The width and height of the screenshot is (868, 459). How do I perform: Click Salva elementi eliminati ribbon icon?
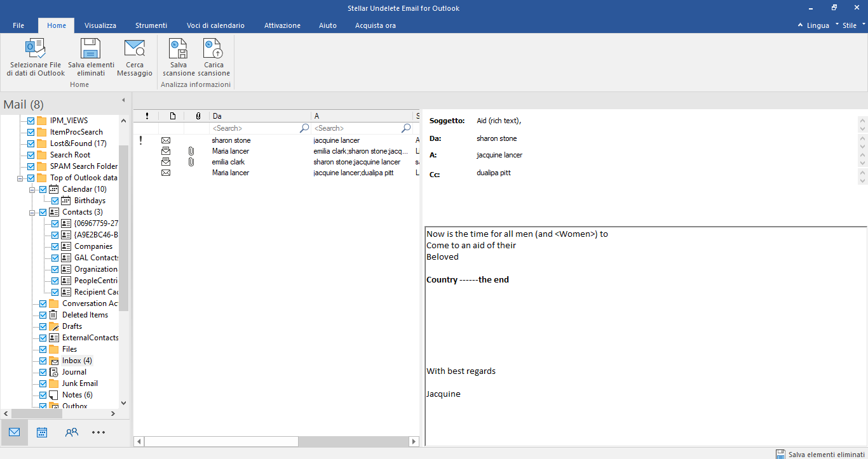(91, 49)
